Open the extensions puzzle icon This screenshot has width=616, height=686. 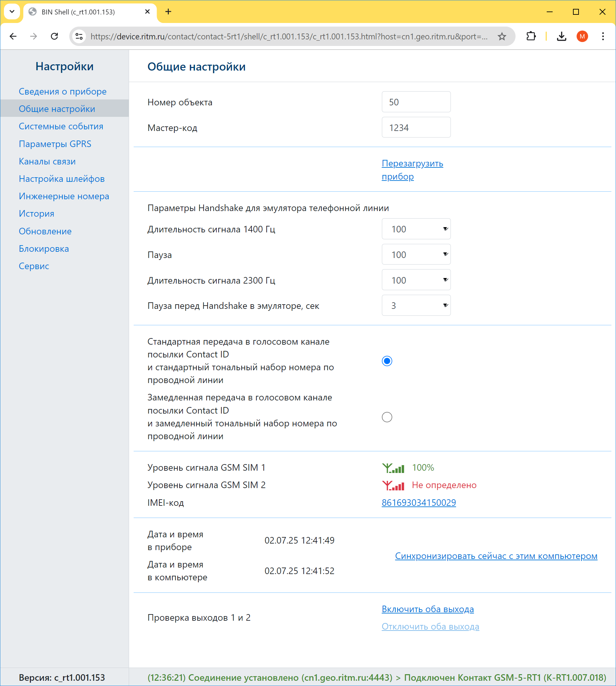[531, 36]
